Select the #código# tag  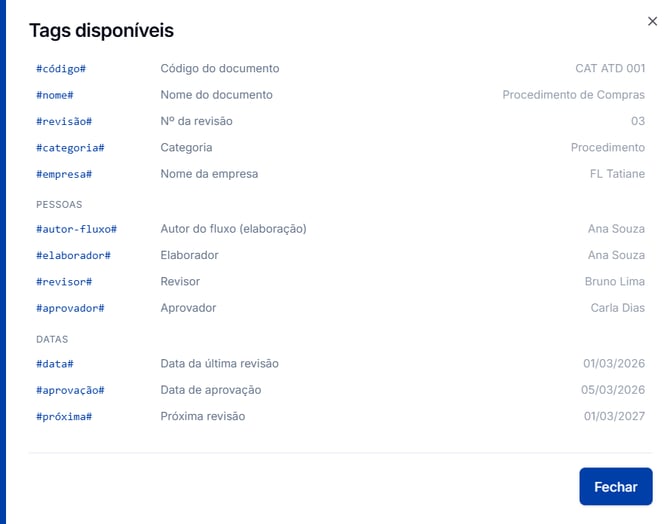point(61,69)
